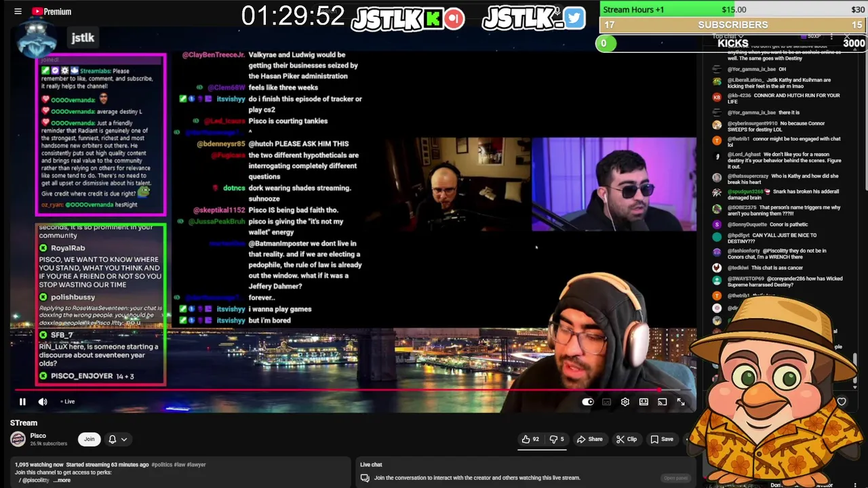Select member chat user @spudgun3268

click(x=745, y=192)
